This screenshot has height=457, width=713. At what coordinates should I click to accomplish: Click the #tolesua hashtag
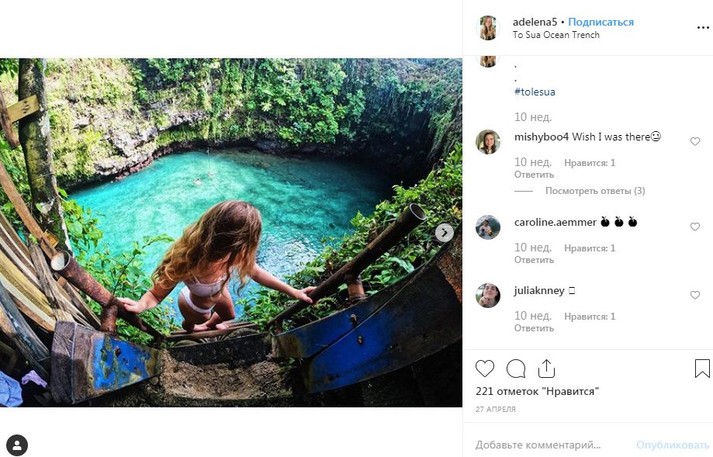tap(534, 92)
